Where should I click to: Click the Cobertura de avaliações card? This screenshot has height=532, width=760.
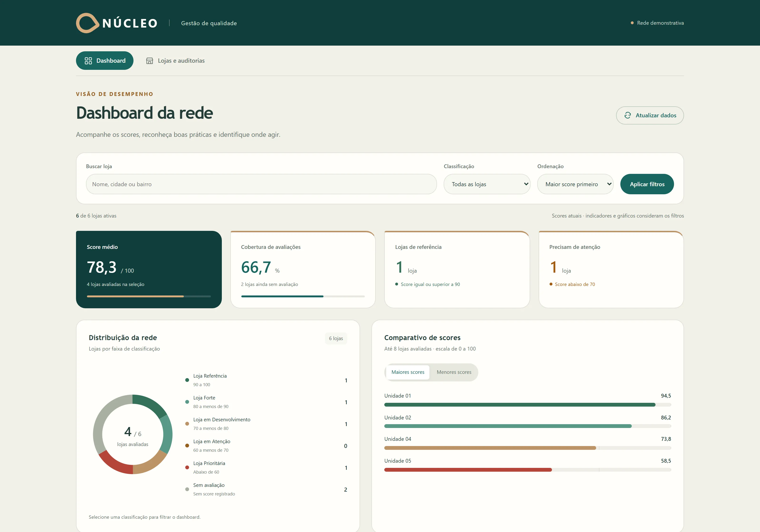tap(303, 270)
